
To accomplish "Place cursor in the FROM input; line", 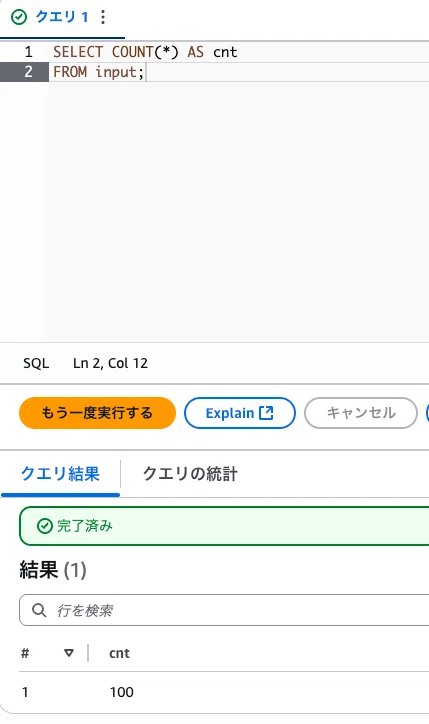I will (x=99, y=72).
